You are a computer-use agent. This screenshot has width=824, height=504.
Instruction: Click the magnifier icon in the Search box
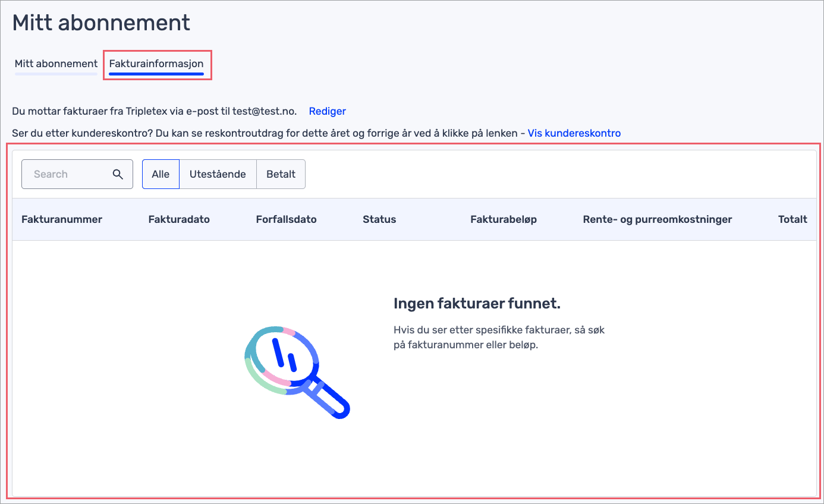118,174
